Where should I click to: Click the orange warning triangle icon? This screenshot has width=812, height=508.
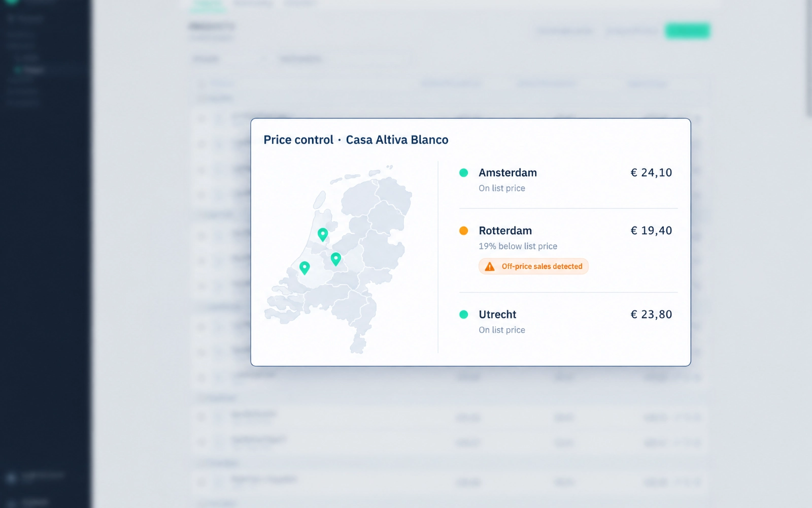(x=490, y=267)
